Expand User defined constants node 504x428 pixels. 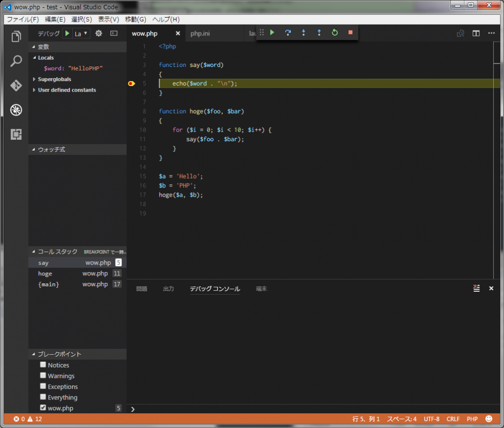click(x=34, y=90)
